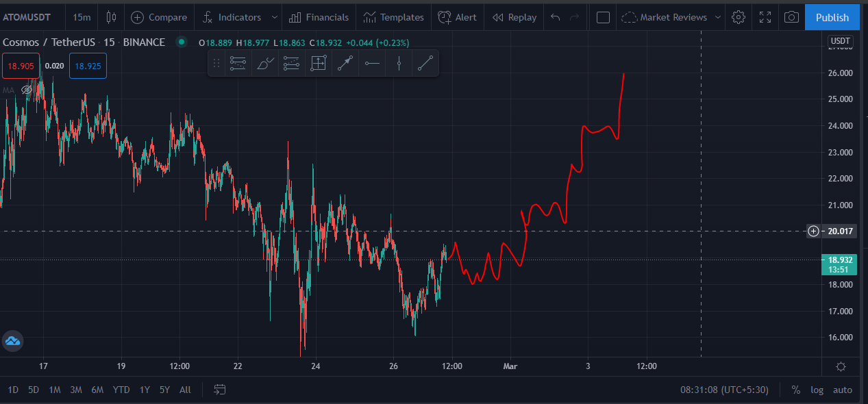Grab the favorites toolbar drag handle
Screen dimensions: 868x404
point(216,63)
